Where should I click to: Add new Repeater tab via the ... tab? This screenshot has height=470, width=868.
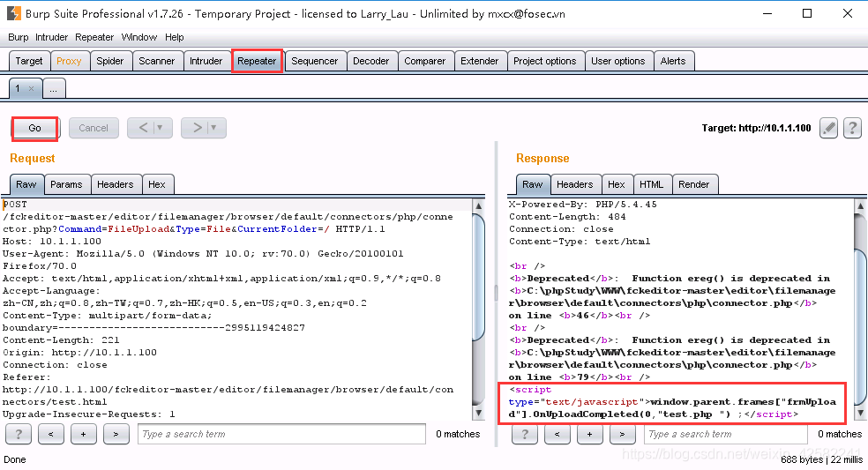coord(54,88)
